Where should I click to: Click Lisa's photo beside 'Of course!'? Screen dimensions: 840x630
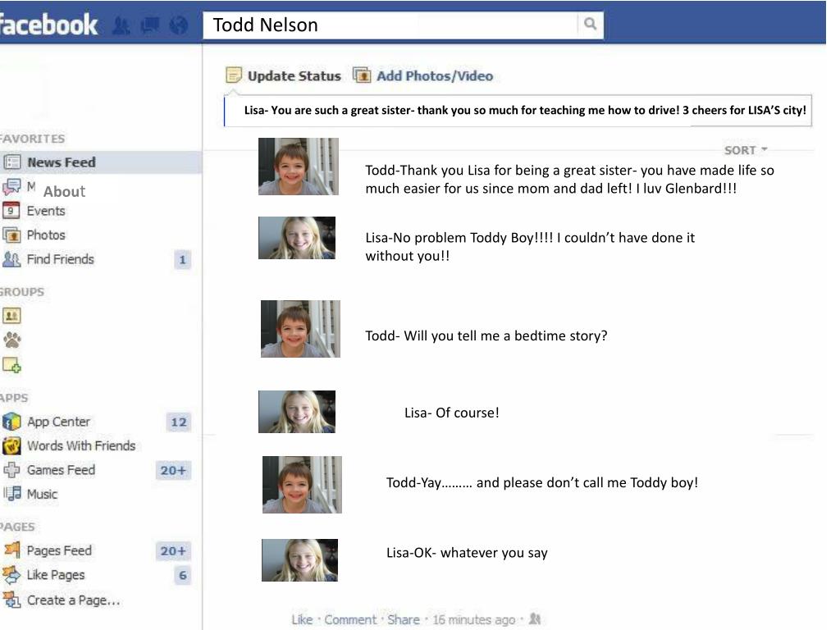pos(297,412)
